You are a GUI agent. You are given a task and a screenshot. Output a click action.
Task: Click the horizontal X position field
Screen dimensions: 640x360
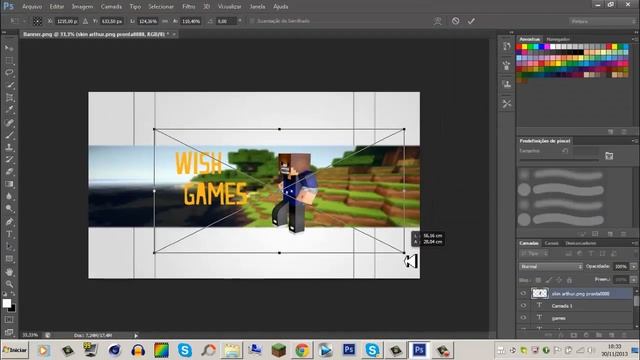tap(67, 21)
